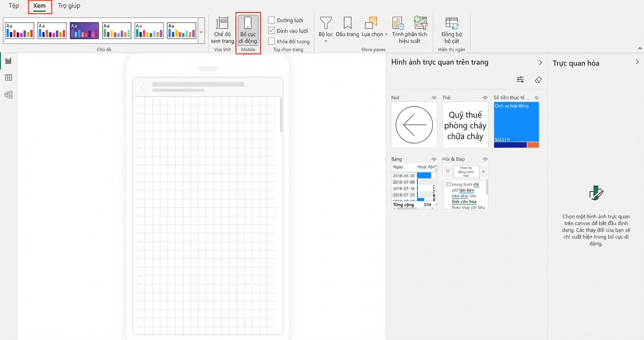The image size is (644, 340).
Task: Toggle Bố cục di động mobile layout
Action: (248, 30)
